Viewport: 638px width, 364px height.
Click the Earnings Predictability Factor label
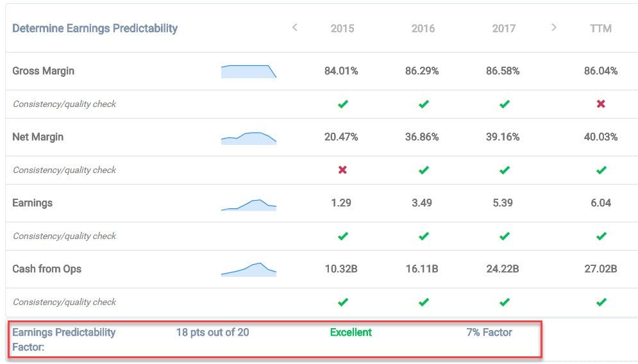coord(63,339)
